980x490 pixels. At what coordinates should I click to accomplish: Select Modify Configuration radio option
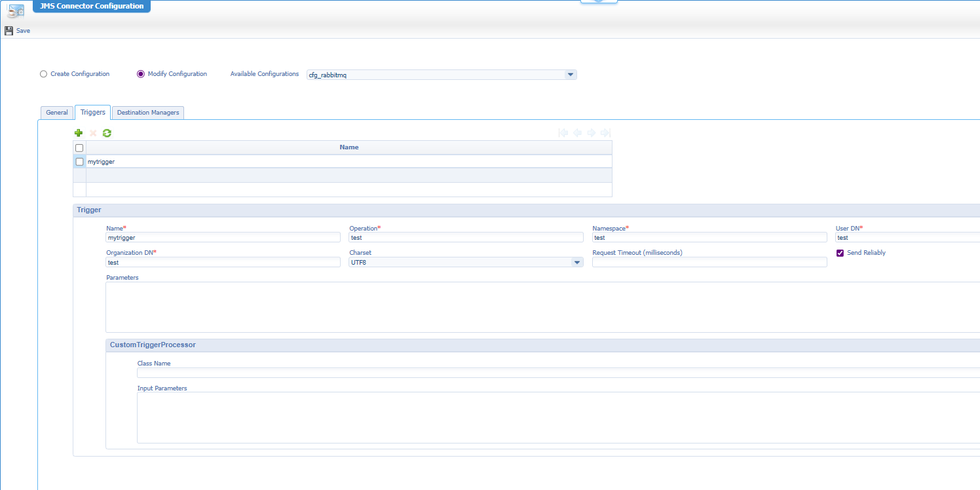click(x=140, y=73)
